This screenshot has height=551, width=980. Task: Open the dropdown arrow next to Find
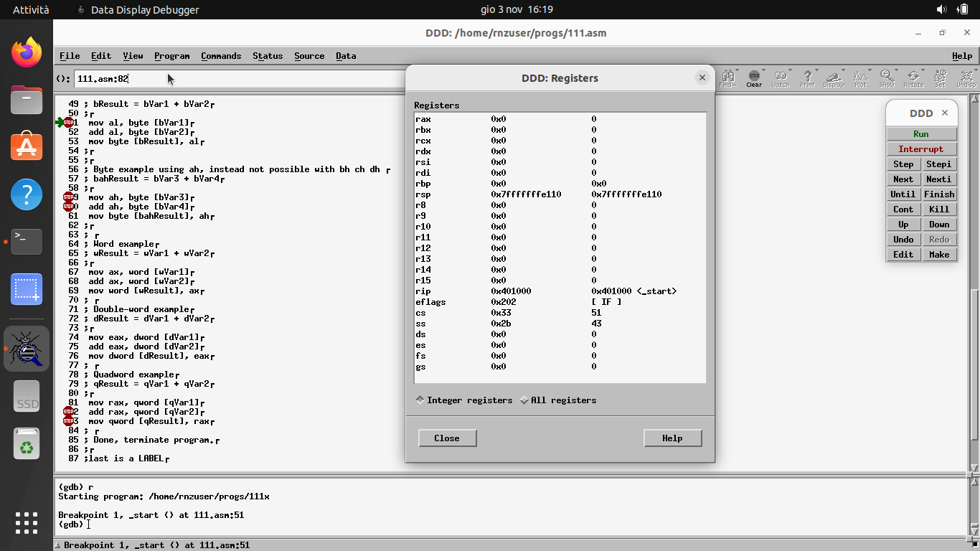737,71
